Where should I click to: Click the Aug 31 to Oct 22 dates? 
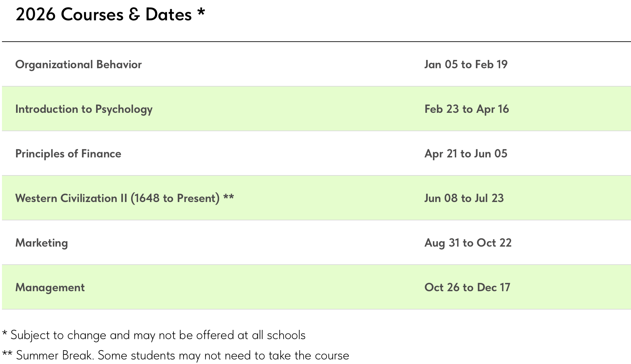pos(468,243)
